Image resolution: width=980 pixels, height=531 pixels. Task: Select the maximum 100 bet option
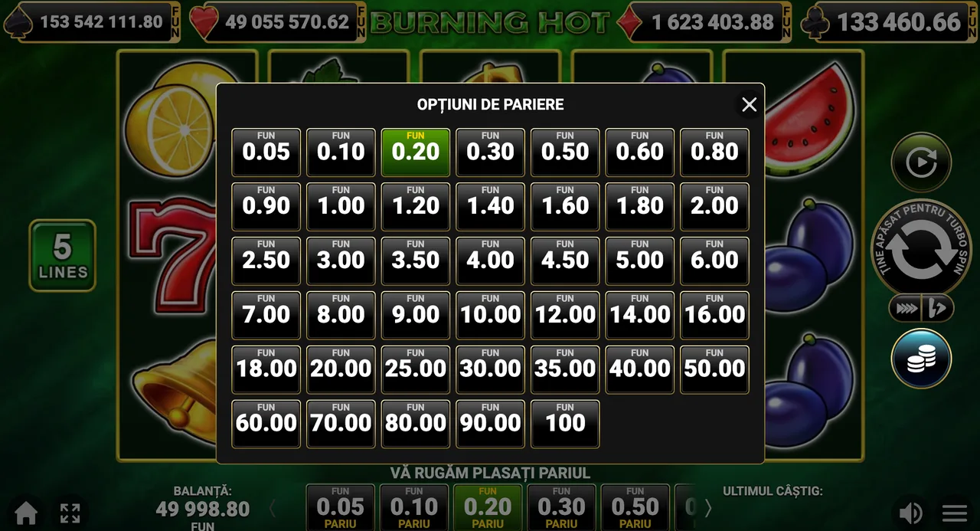[565, 424]
